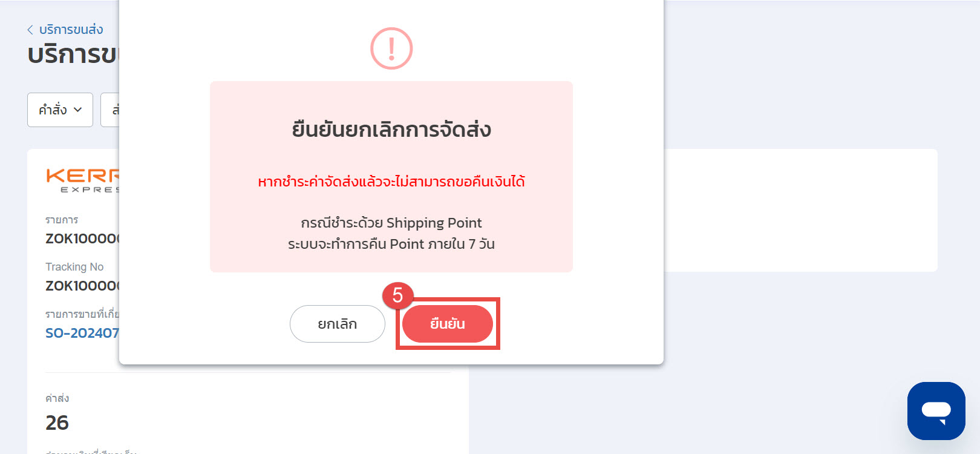980x454 pixels.
Task: Click the ยืนยันยกเลิกการจัดส่ง dialog title
Action: [391, 130]
